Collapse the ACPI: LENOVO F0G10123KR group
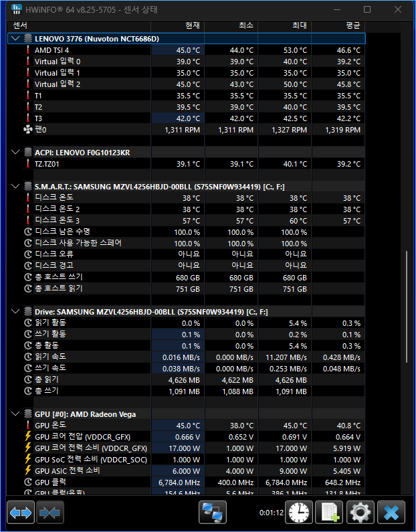Screen dimensions: 416x532 coord(15,153)
